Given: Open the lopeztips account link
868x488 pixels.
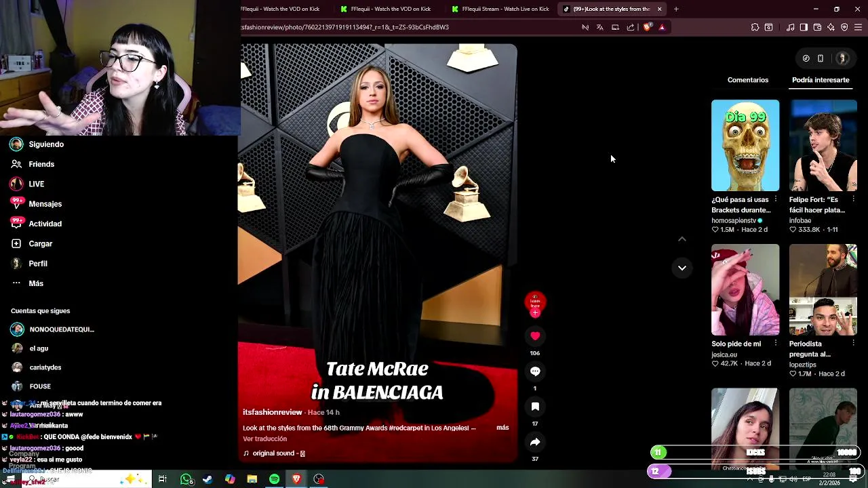Looking at the screenshot, I should (803, 365).
